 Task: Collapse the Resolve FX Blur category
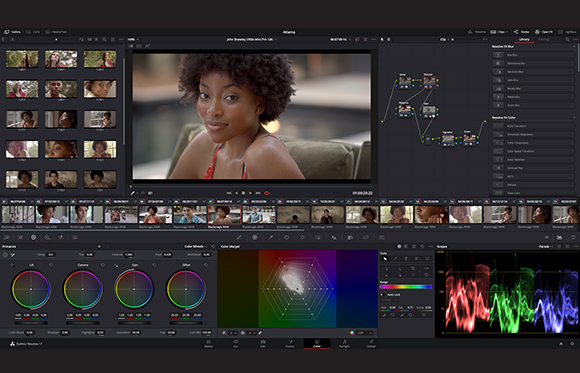[x=574, y=46]
